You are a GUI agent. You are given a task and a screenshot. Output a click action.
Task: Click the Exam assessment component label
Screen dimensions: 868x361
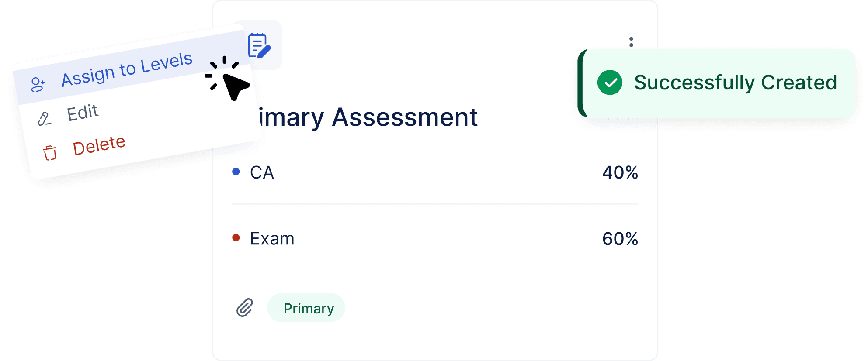click(272, 239)
